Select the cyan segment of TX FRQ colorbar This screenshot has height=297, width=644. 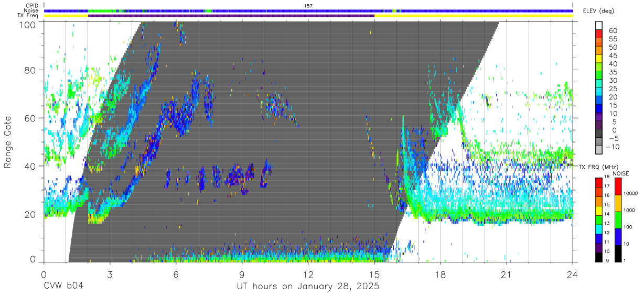(x=599, y=229)
